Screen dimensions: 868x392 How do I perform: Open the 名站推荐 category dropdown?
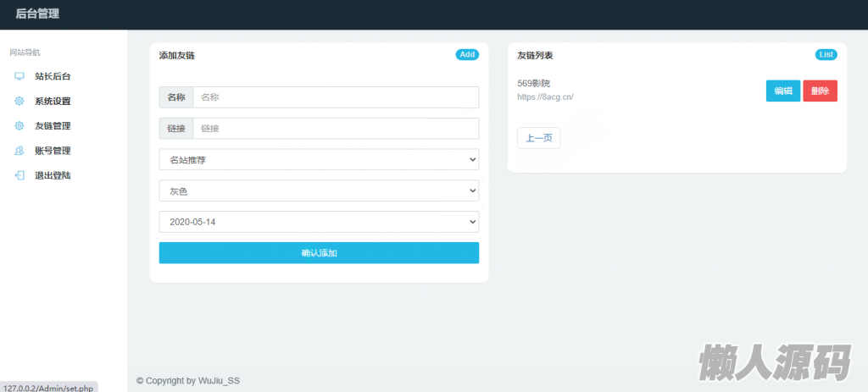319,160
